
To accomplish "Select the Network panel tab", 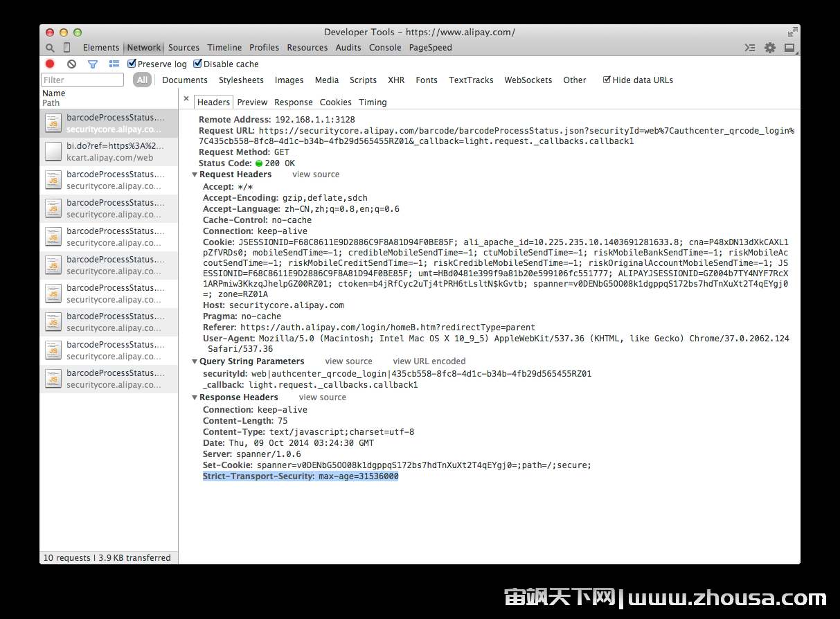I will click(144, 48).
